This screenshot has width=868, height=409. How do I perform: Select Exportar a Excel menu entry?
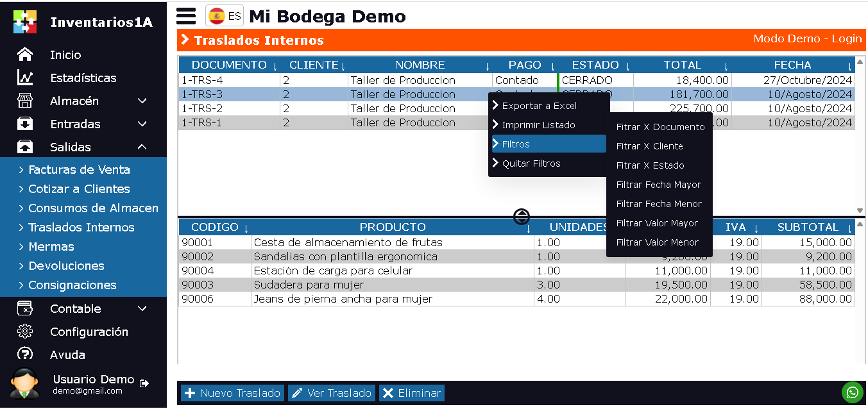pos(539,106)
